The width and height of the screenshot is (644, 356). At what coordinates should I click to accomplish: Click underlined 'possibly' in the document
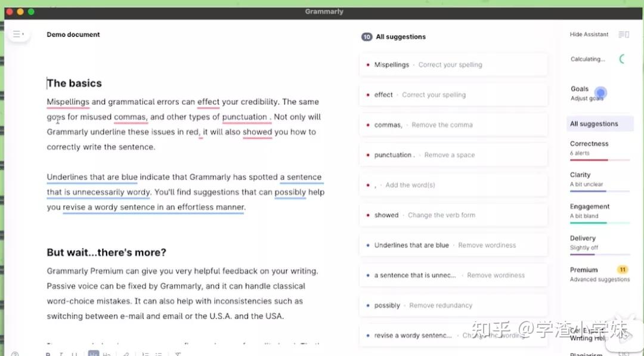pos(290,192)
